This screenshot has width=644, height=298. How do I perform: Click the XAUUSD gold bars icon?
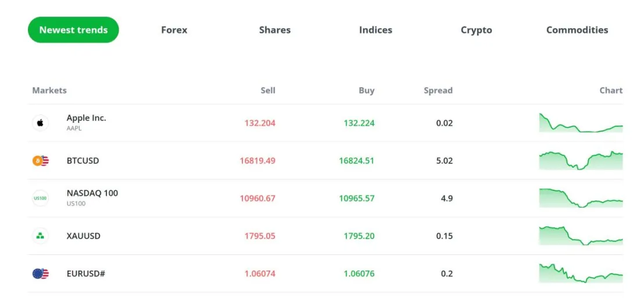[40, 236]
